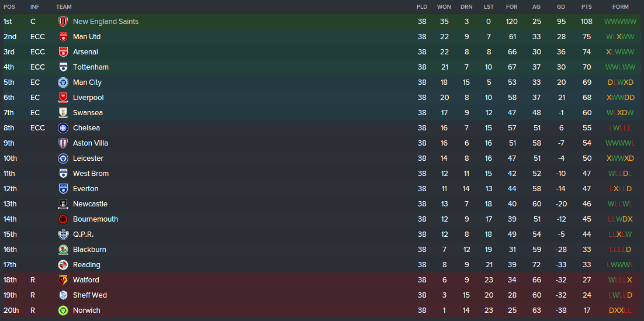Click the Blackburn club crest icon

63,250
